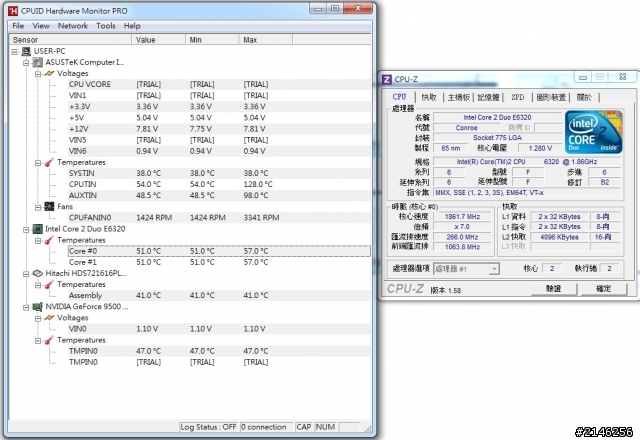Click thermometer icon beside SYSTIN's Temperatures group
The height and width of the screenshot is (440, 640).
coord(49,162)
